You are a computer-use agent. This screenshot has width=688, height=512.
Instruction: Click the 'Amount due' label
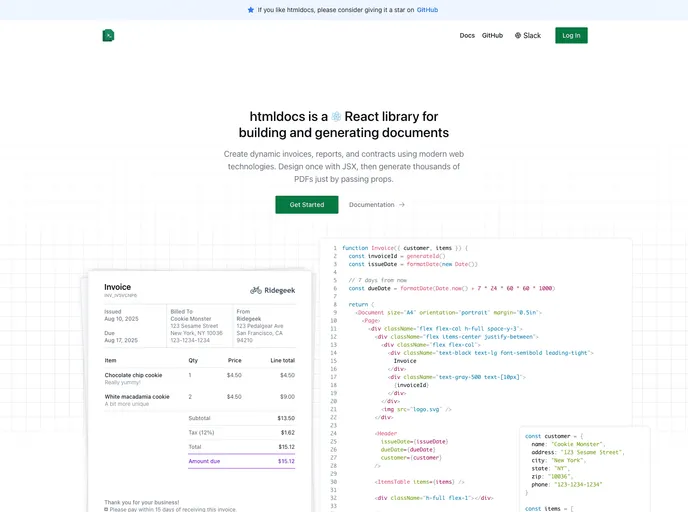[204, 461]
